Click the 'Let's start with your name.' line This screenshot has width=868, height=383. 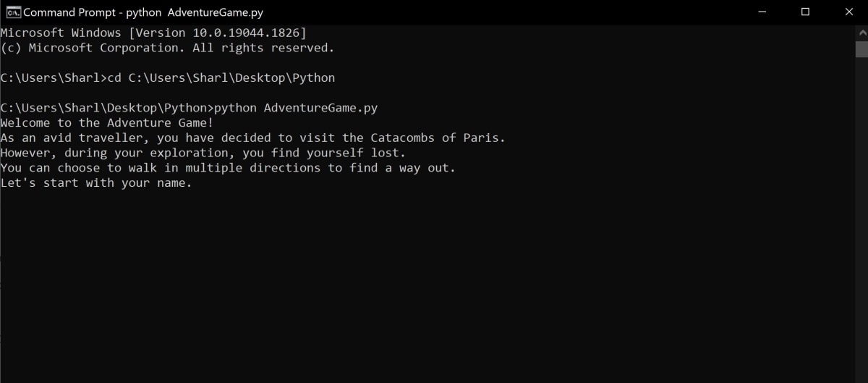pyautogui.click(x=96, y=183)
